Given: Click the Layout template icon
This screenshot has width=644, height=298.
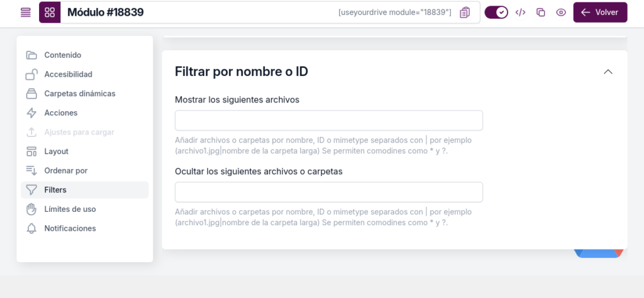Looking at the screenshot, I should tap(31, 152).
